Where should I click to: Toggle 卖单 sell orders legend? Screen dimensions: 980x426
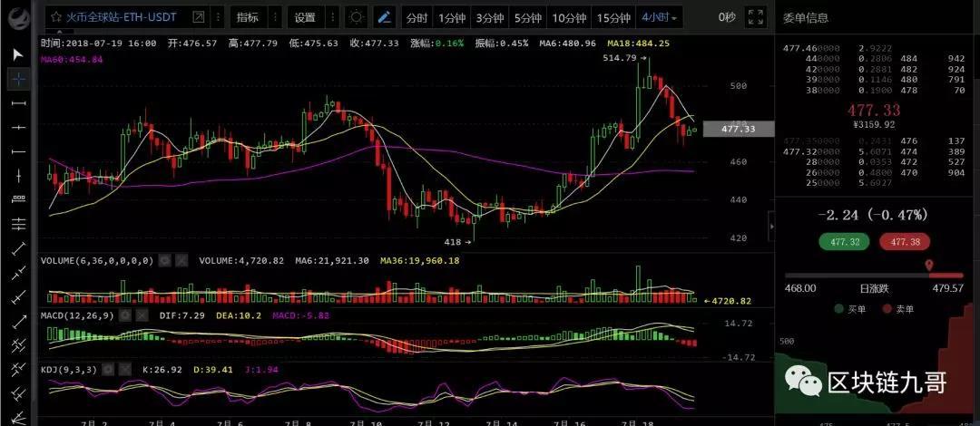[898, 308]
